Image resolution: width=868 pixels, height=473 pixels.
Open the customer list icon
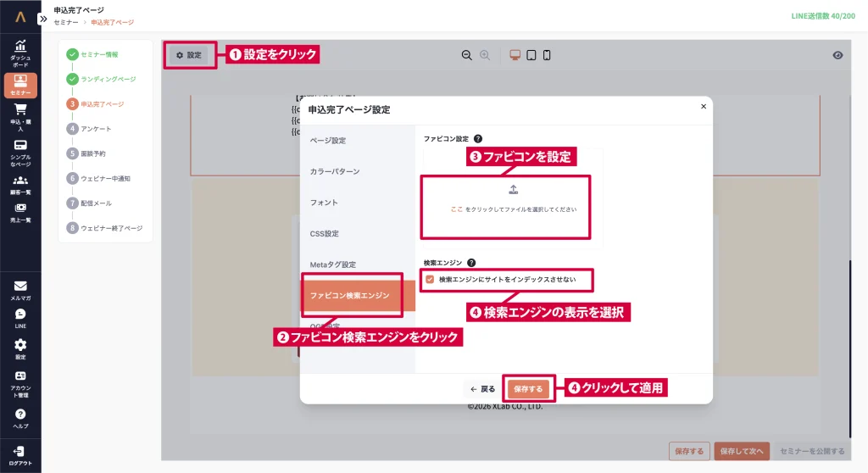coord(20,184)
